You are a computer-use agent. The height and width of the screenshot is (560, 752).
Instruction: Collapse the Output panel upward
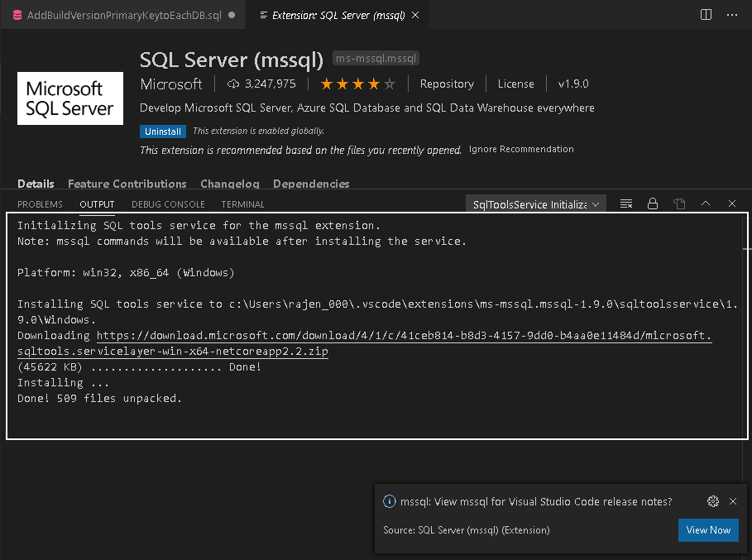tap(706, 203)
